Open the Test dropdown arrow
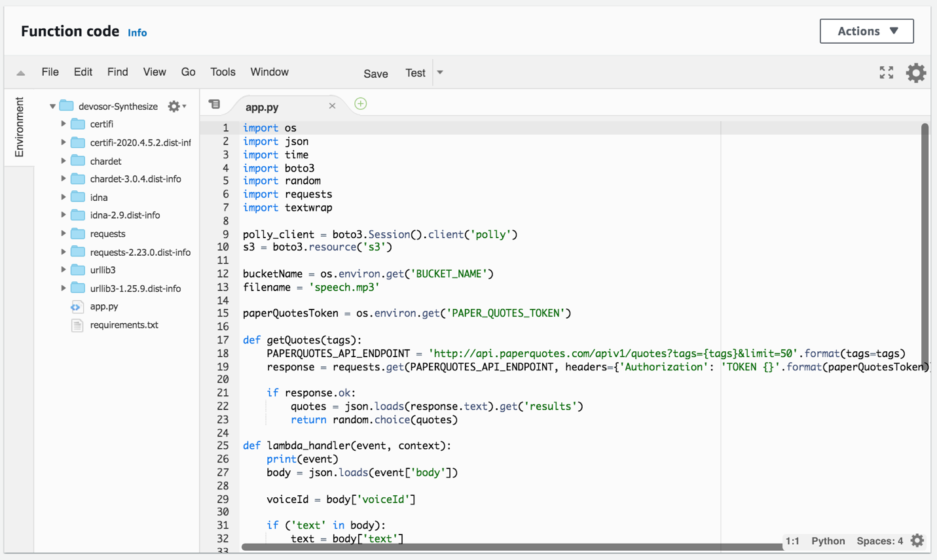 [440, 73]
